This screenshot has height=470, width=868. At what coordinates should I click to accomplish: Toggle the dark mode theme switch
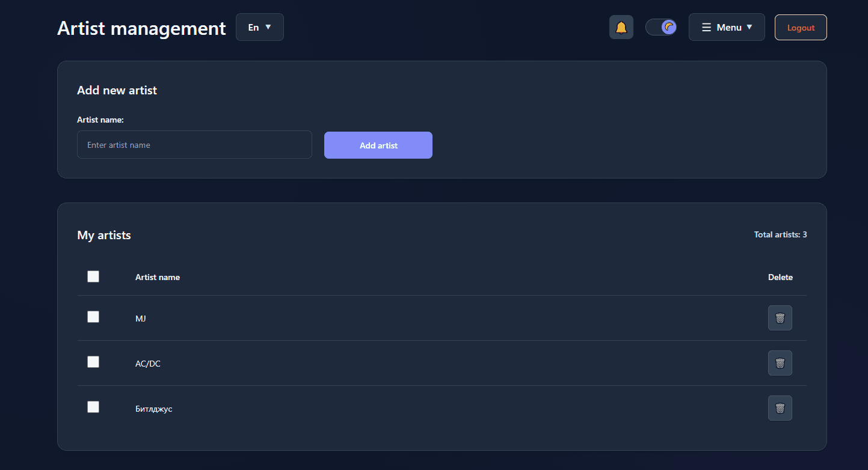pos(660,27)
